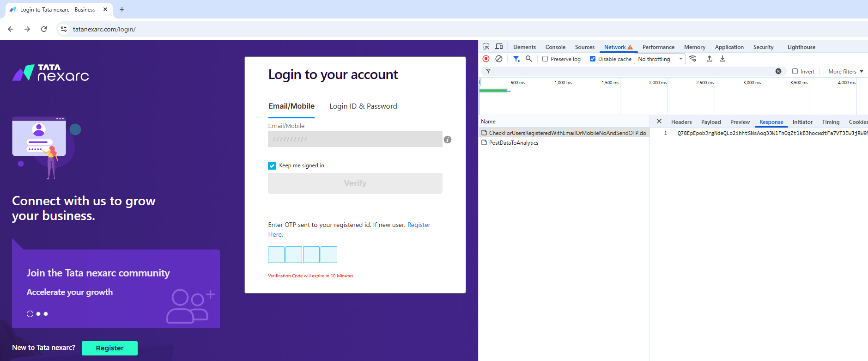Open the No throttling dropdown
The image size is (868, 361).
pyautogui.click(x=660, y=59)
